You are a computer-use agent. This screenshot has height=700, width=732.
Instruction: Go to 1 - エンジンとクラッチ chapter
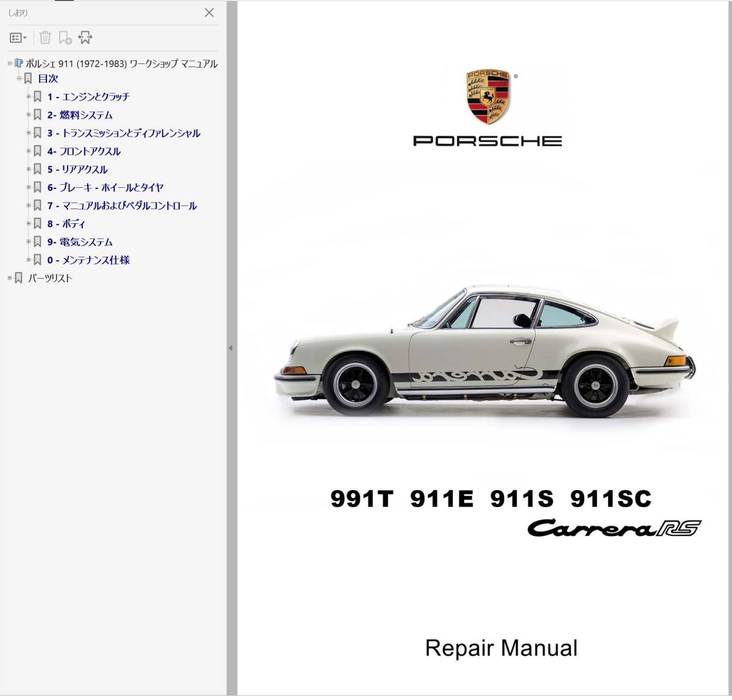[x=88, y=96]
